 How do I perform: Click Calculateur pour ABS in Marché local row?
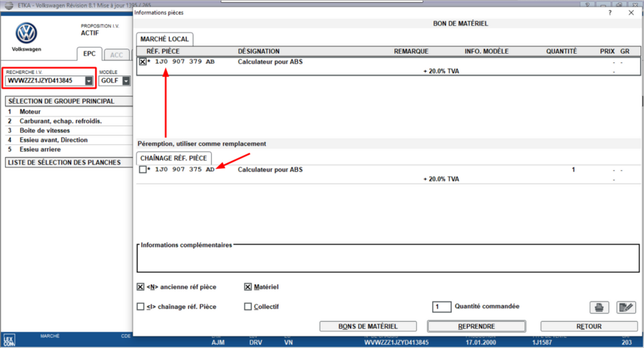click(x=271, y=62)
